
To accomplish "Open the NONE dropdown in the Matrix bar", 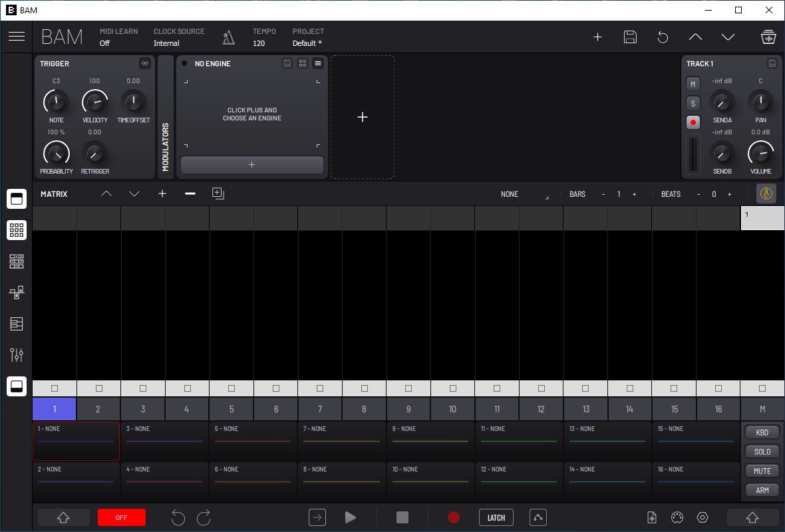I will [525, 194].
